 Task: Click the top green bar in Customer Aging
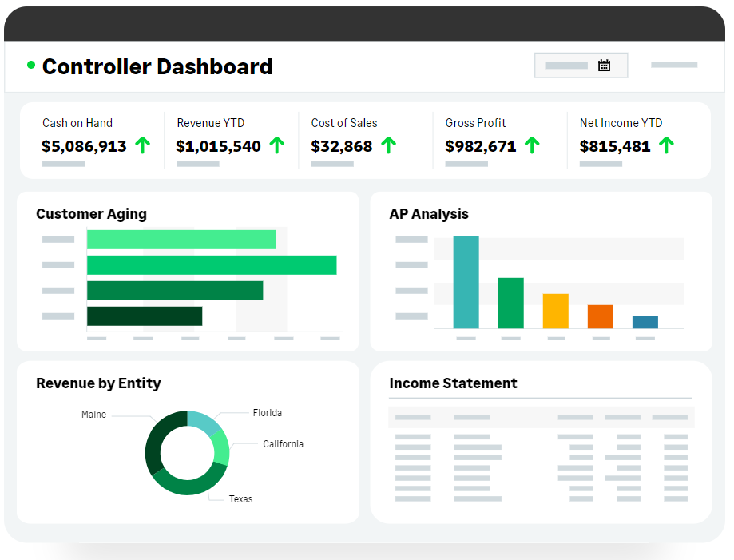tap(180, 238)
